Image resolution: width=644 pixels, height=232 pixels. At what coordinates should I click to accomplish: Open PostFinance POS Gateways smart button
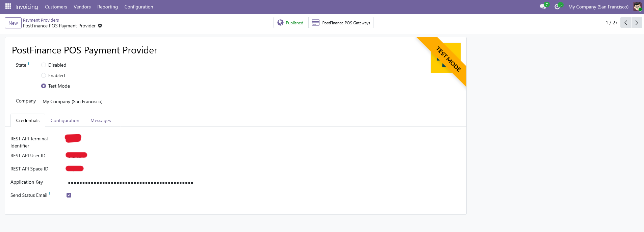coord(341,23)
